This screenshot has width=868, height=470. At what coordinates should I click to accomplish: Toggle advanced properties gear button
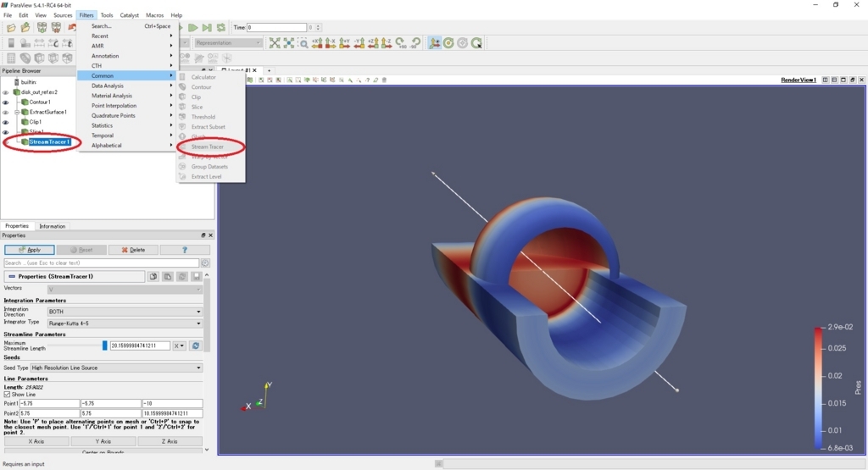205,263
